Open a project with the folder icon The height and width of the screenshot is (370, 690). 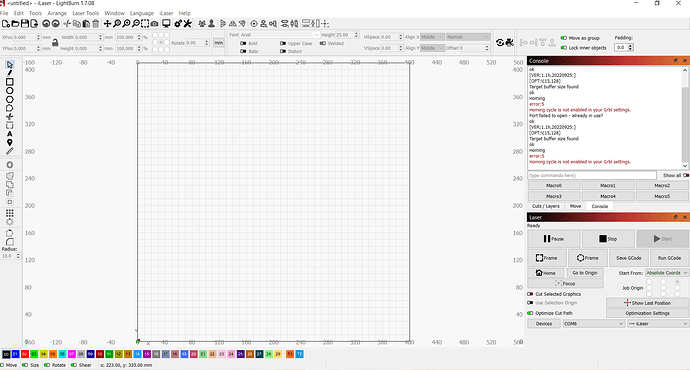click(x=15, y=24)
